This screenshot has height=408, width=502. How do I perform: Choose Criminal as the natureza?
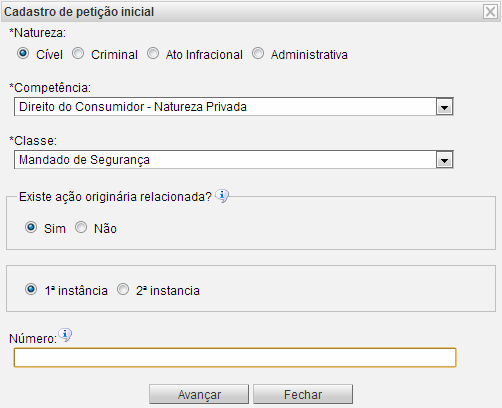tap(78, 53)
